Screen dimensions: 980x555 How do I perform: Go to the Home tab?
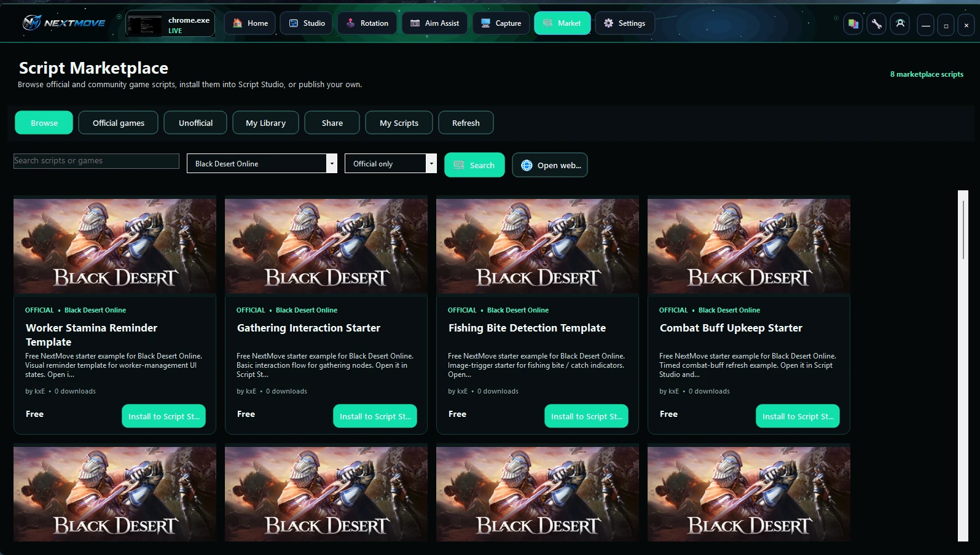coord(250,23)
